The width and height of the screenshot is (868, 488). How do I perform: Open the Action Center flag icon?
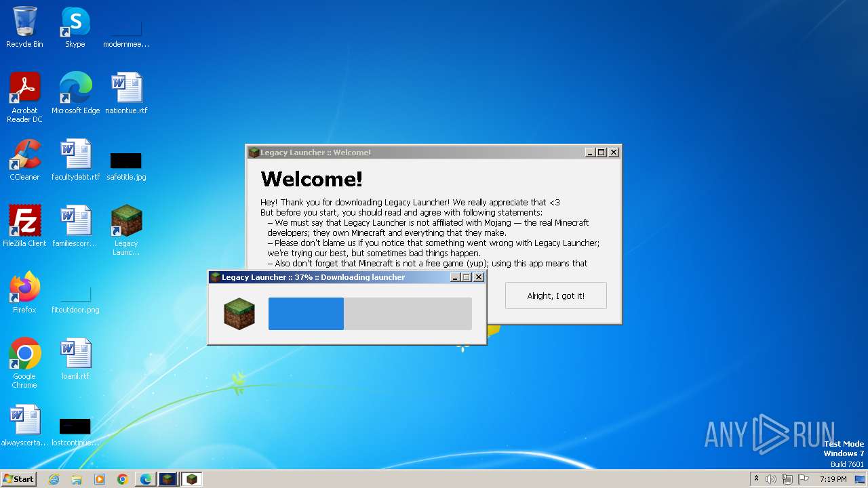pos(804,479)
